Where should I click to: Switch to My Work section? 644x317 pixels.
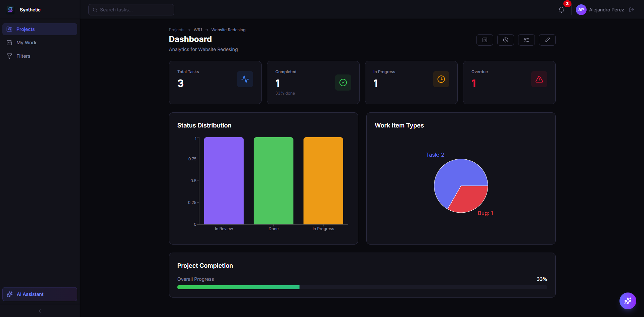click(26, 42)
